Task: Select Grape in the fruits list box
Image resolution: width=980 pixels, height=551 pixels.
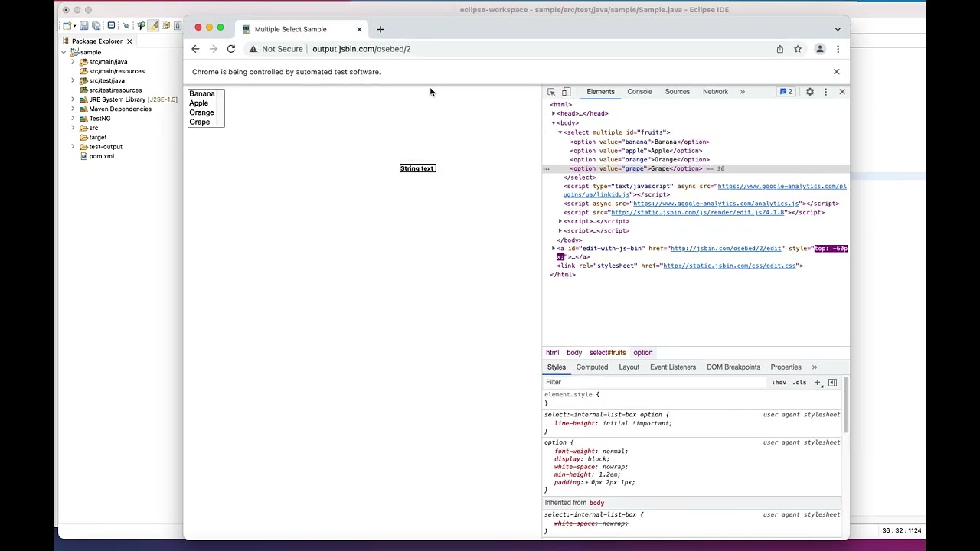Action: (200, 122)
